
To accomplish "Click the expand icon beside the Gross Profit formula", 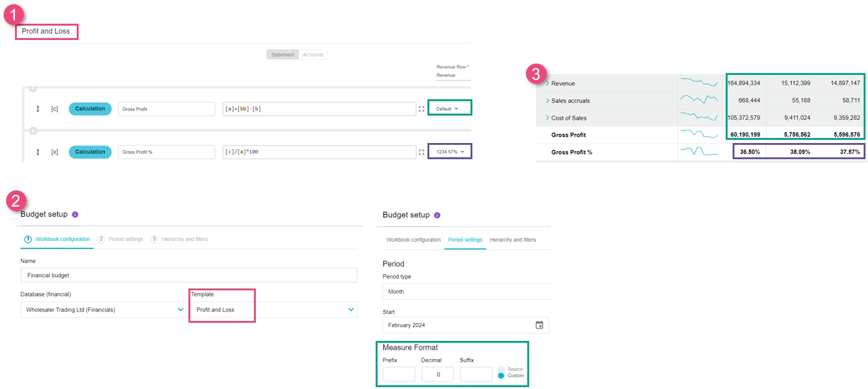I will click(x=422, y=109).
